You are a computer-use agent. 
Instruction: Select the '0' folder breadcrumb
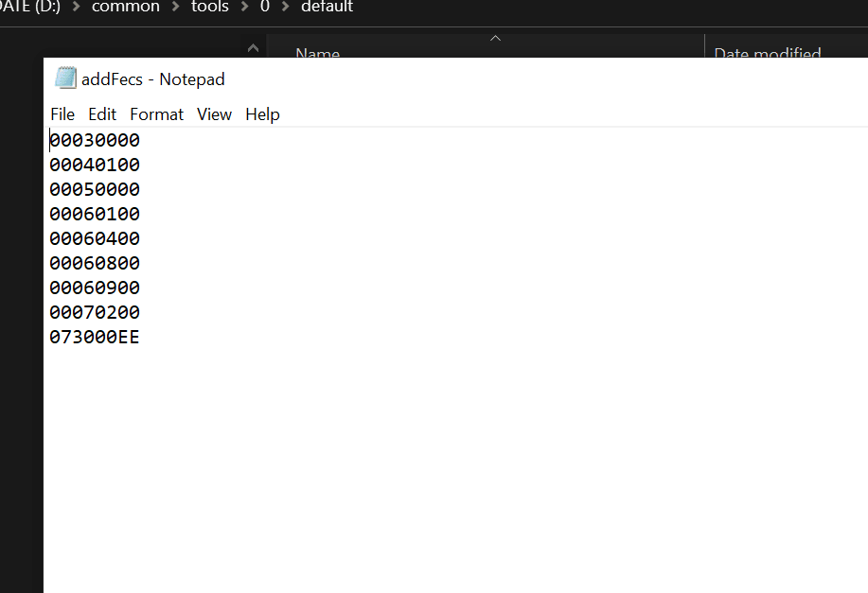pos(265,8)
